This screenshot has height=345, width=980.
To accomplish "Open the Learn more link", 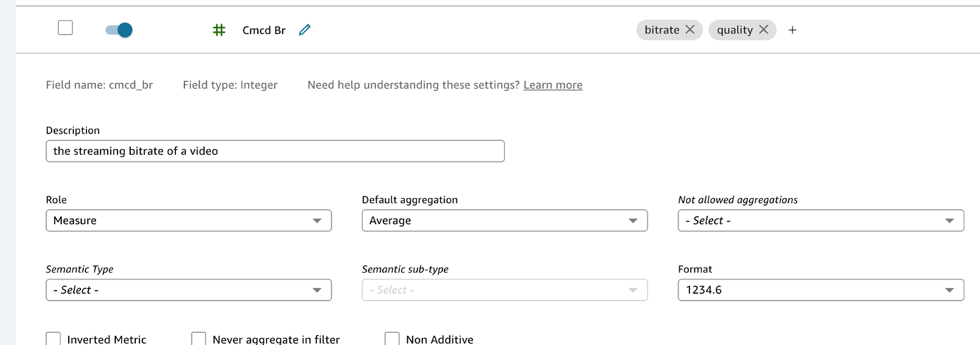I will (x=553, y=85).
